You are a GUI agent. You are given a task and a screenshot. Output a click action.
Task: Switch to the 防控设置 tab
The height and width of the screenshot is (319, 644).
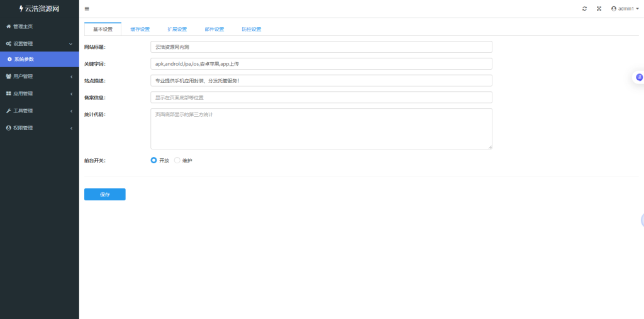click(251, 30)
